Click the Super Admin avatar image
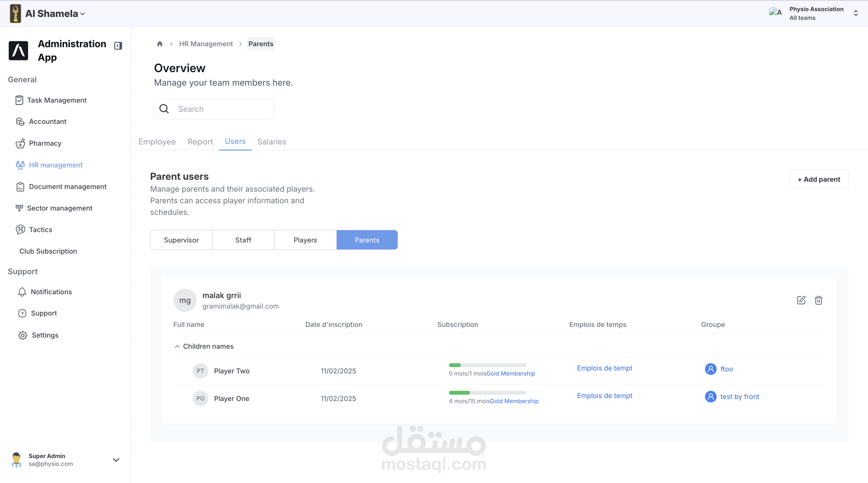Image resolution: width=868 pixels, height=483 pixels. click(x=16, y=460)
